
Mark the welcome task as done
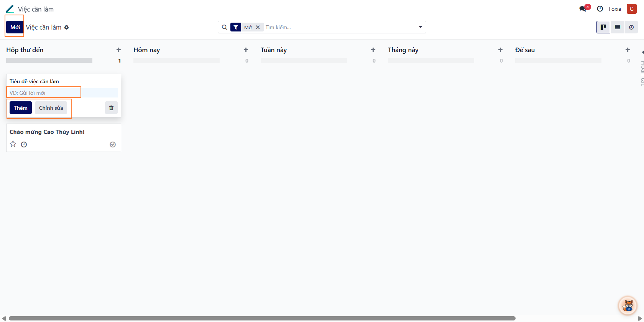pyautogui.click(x=113, y=145)
